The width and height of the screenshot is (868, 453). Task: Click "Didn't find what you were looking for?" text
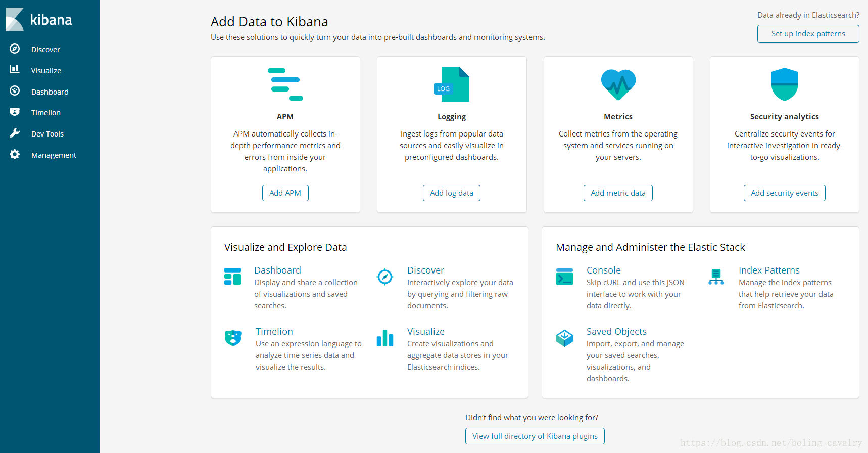click(532, 417)
